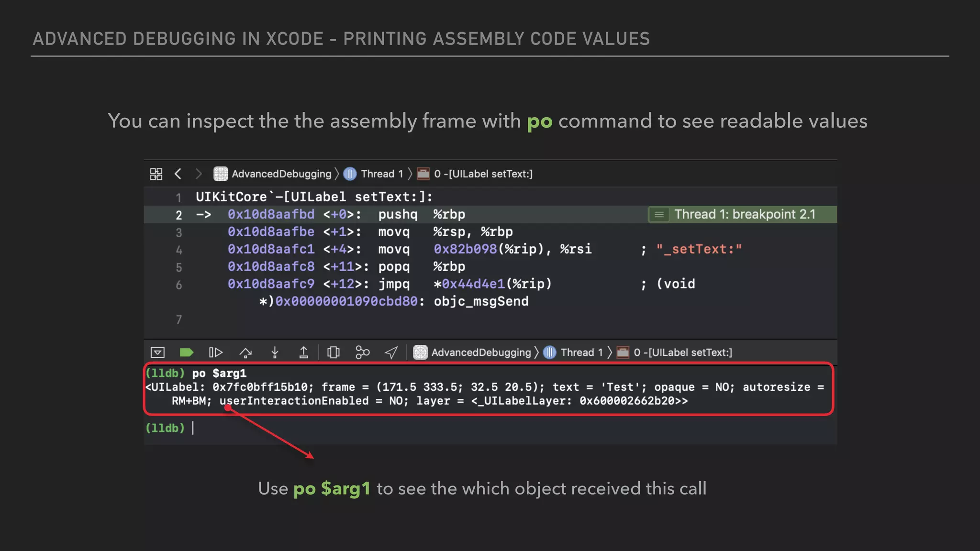Click the 0x00000001090cbd80 address
The height and width of the screenshot is (551, 980).
(x=346, y=301)
